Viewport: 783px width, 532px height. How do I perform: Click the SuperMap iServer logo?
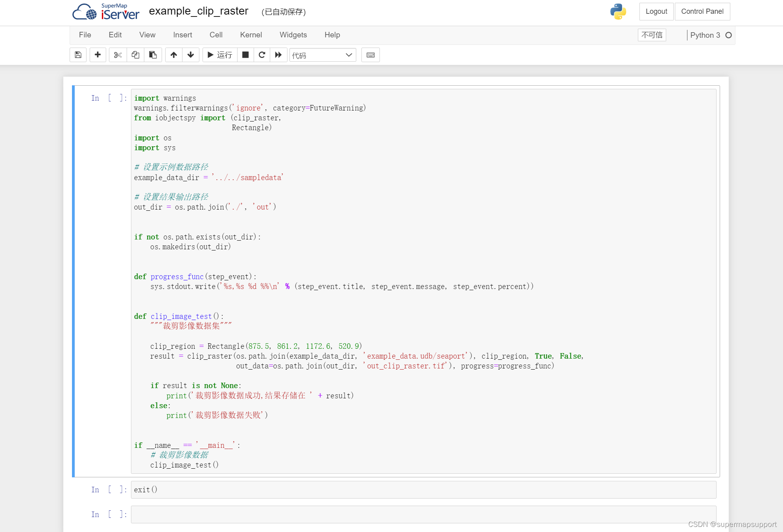(x=106, y=12)
